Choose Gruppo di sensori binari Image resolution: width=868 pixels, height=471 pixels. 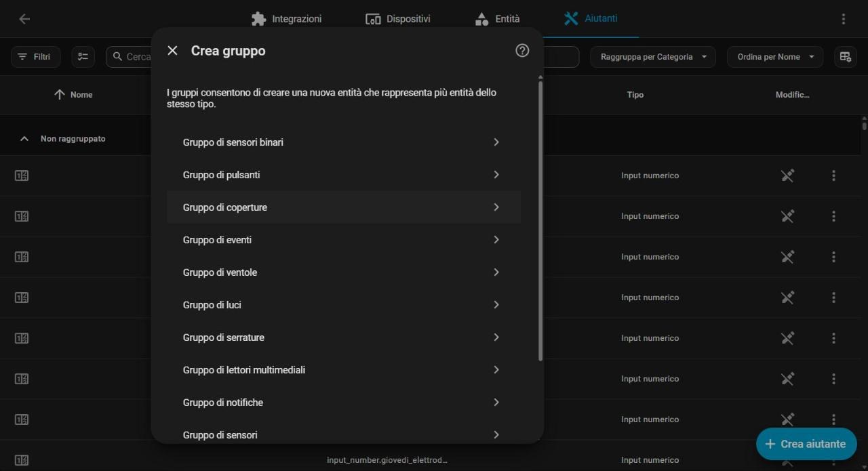344,142
